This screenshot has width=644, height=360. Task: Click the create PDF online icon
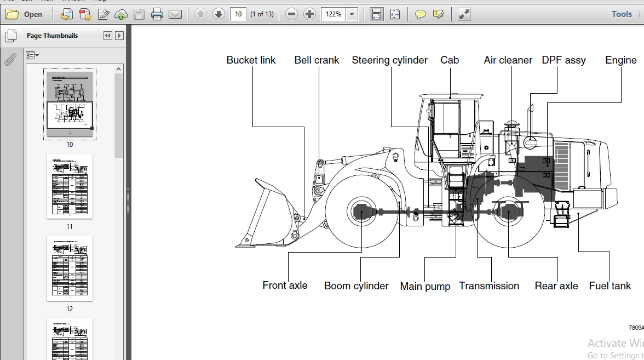coord(85,14)
